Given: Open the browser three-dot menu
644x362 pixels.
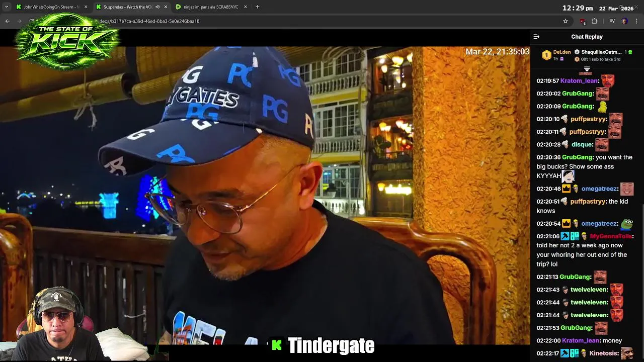Looking at the screenshot, I should pos(637,21).
